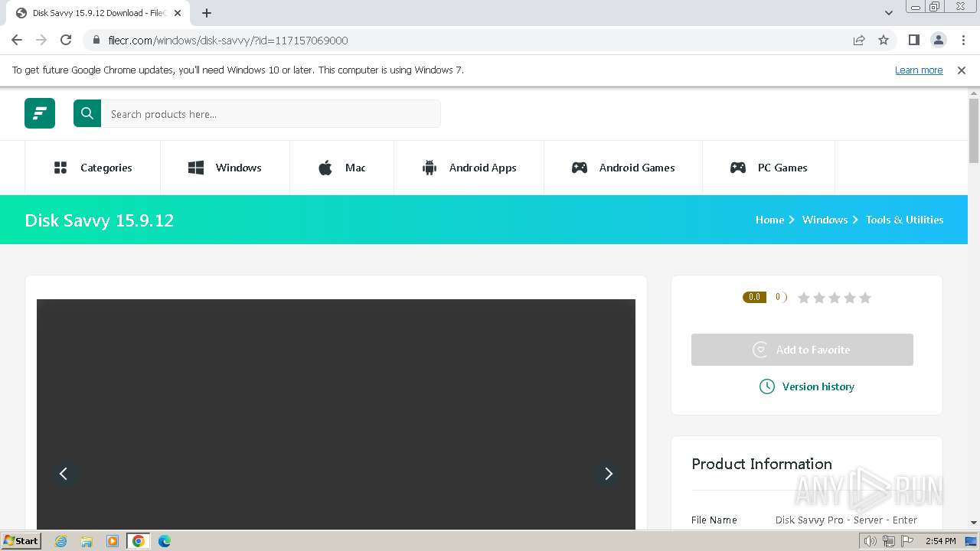Click the Disk Savvy 15.9.12 title

[x=100, y=220]
